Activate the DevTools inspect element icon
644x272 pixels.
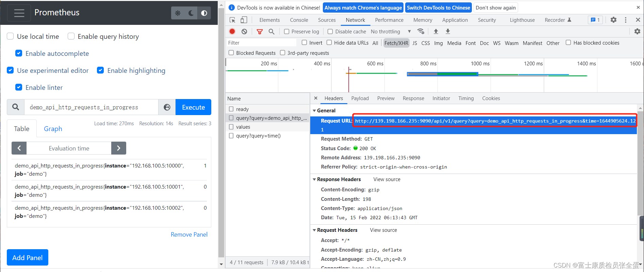[x=232, y=20]
